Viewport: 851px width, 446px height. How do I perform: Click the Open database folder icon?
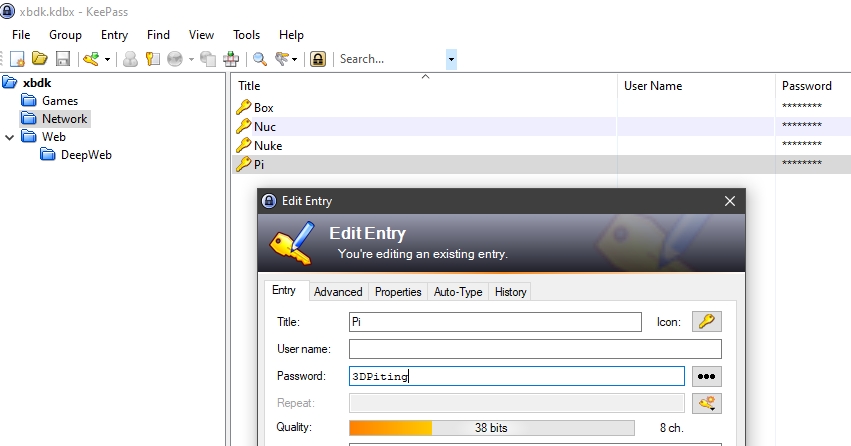tap(40, 59)
